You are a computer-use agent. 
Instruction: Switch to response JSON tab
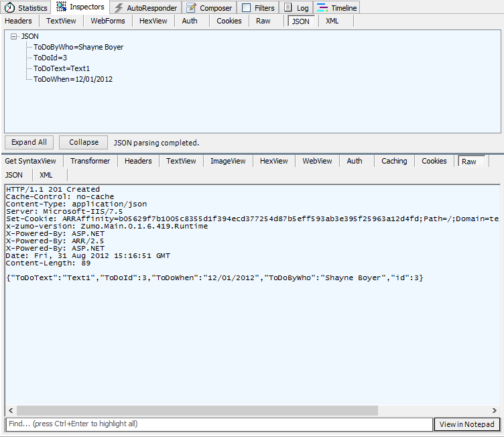coord(14,175)
